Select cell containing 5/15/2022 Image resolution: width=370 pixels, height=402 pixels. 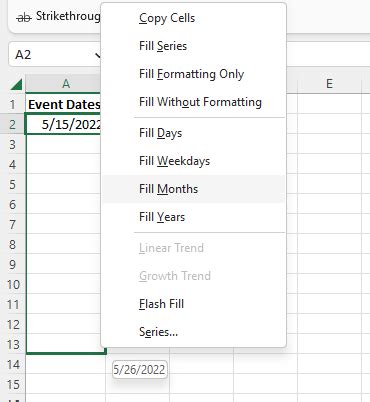tap(63, 124)
